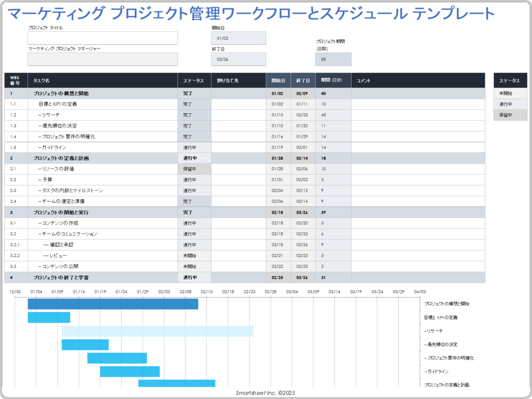Click the 目標と KPI の定義 Gantt bar
The image size is (532, 399).
[49, 318]
